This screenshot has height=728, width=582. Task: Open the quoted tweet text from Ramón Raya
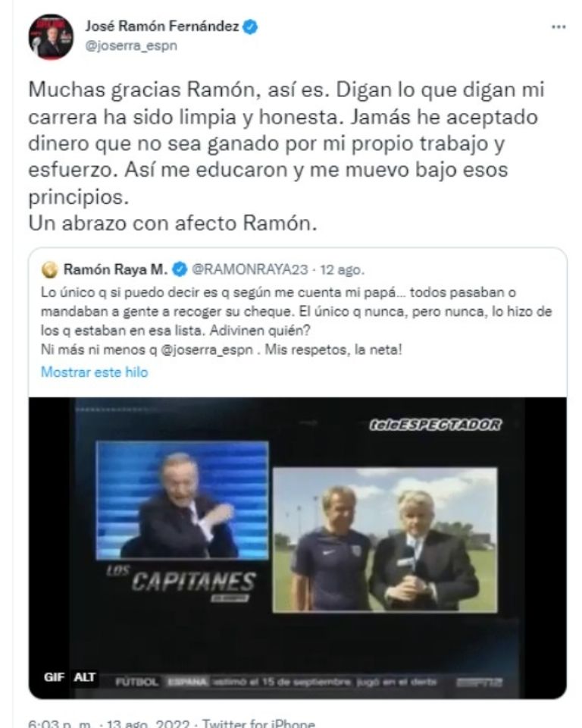[296, 321]
